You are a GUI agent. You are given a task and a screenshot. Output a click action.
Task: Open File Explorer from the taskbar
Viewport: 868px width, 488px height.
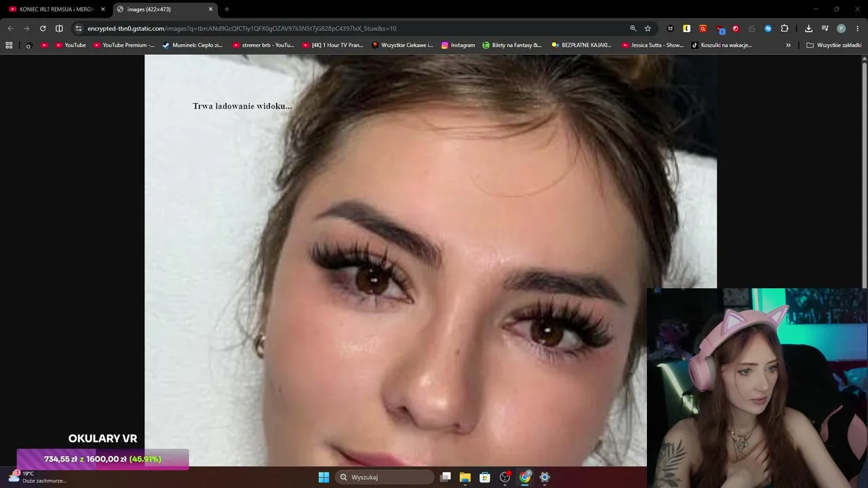tap(465, 477)
